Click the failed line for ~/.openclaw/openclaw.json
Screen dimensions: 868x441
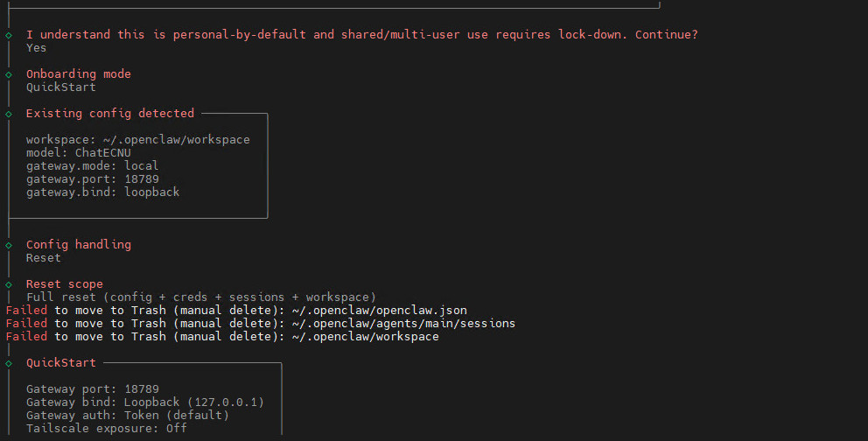point(236,311)
